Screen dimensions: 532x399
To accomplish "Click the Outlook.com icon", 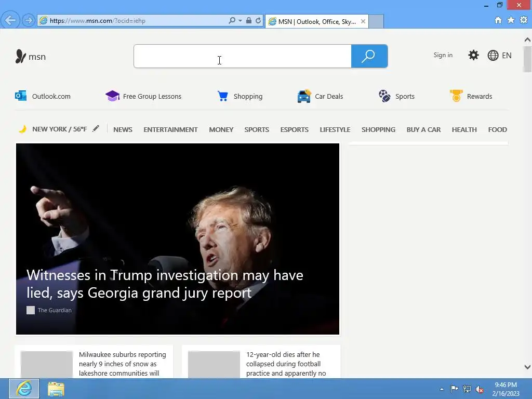I will click(21, 96).
